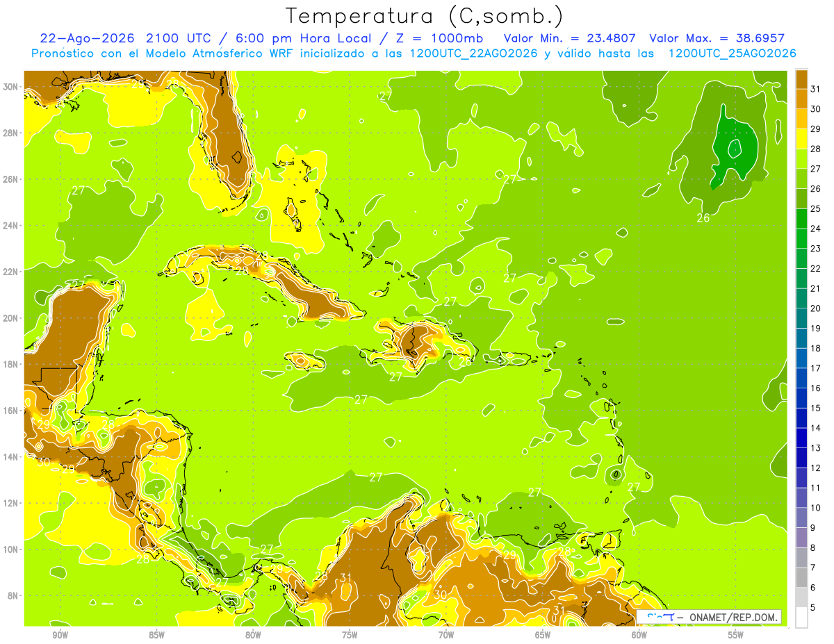The image size is (834, 644).
Task: Click the brown swatch above legend value 31
Action: 801,79
